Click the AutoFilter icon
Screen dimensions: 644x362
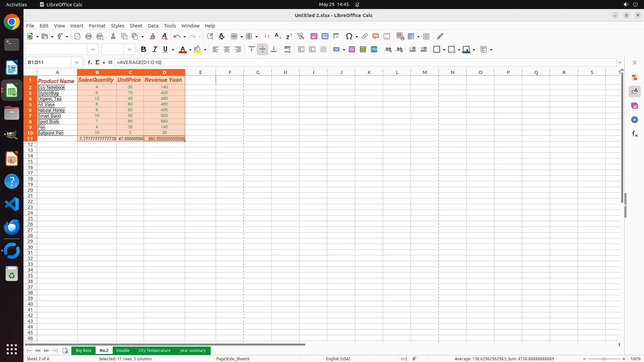coord(301,36)
